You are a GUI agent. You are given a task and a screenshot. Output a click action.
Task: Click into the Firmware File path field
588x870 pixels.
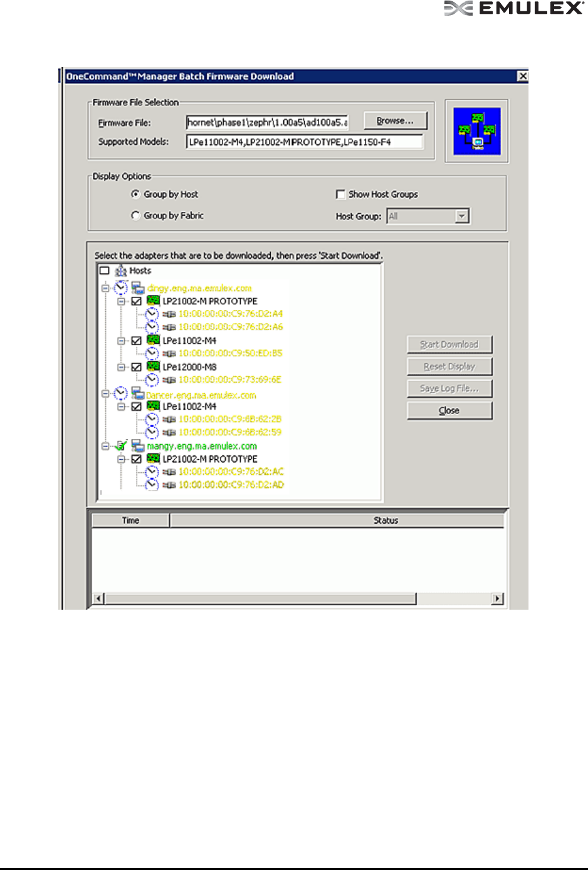tap(266, 122)
